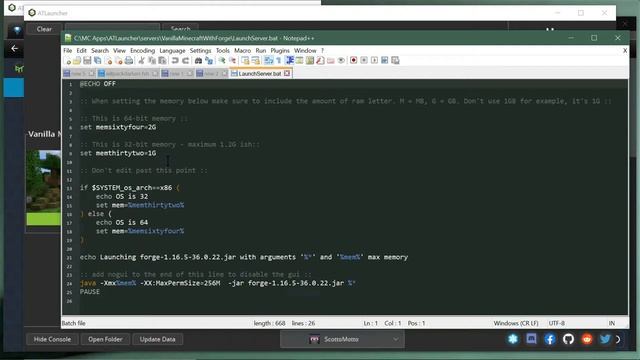Open the Macro menu
The width and height of the screenshot is (640, 360).
click(242, 50)
